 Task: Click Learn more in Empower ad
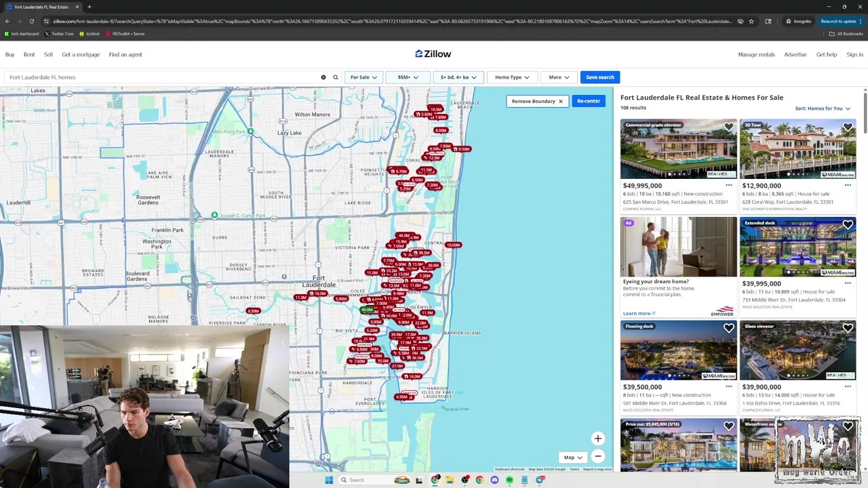pos(639,313)
